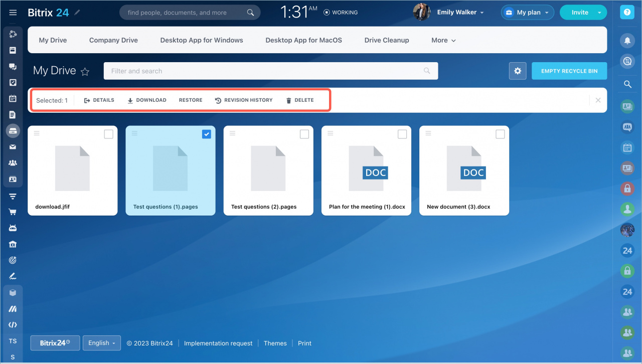Go to Desktop App for MacOS tab
Viewport: 642px width, 364px height.
pos(304,40)
